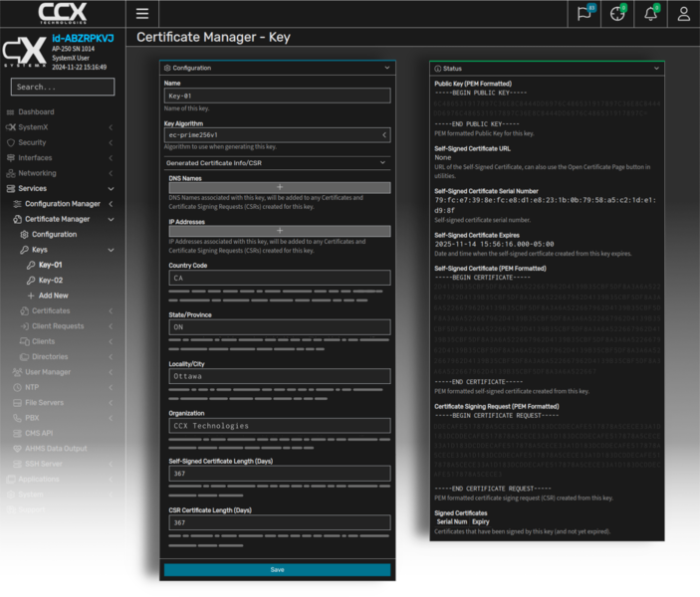Screen dimensions: 700x597
Task: Open the CMS API menu item
Action: (39, 433)
